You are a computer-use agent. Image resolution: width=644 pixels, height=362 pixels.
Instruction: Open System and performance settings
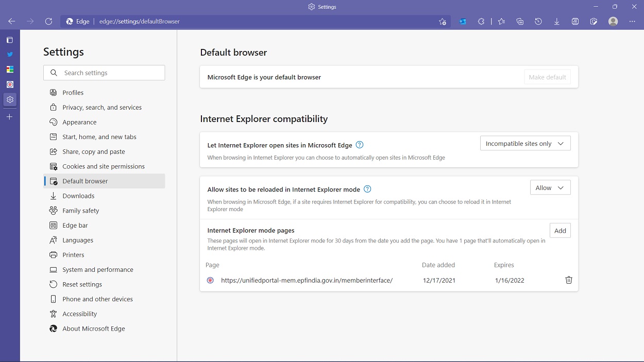pos(104,270)
